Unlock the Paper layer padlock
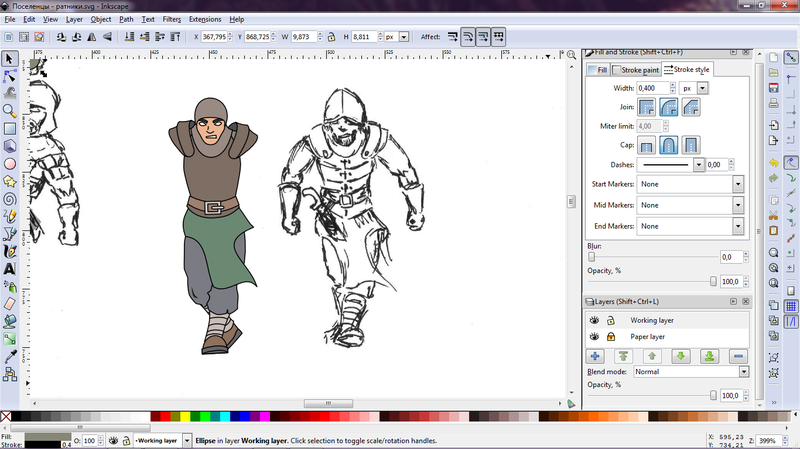The width and height of the screenshot is (800, 449). pos(610,337)
